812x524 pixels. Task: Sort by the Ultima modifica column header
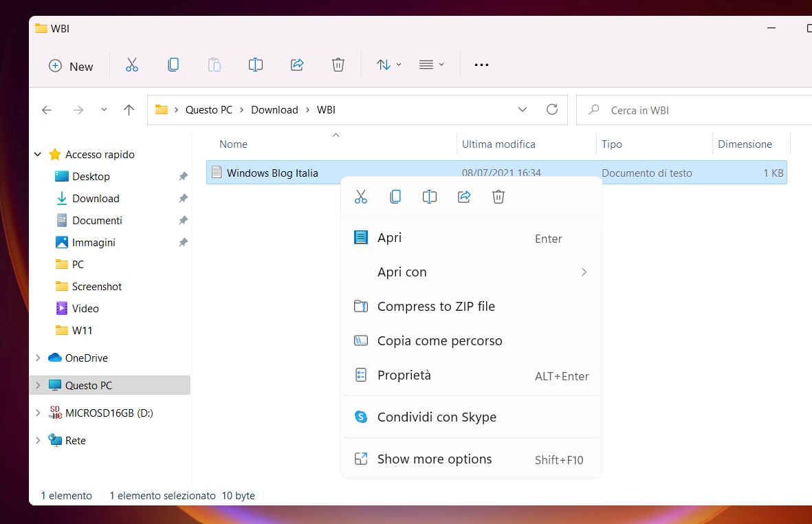[x=498, y=144]
